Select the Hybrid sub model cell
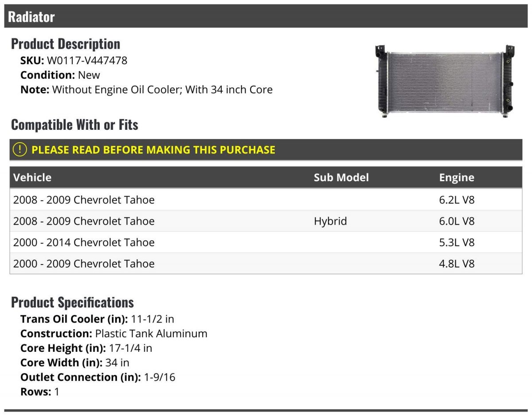Screen dimensions: 532x416 (x=330, y=221)
